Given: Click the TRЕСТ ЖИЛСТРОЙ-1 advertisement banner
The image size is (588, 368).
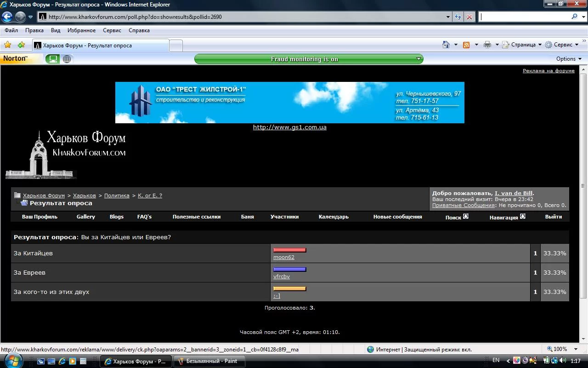Looking at the screenshot, I should (289, 103).
